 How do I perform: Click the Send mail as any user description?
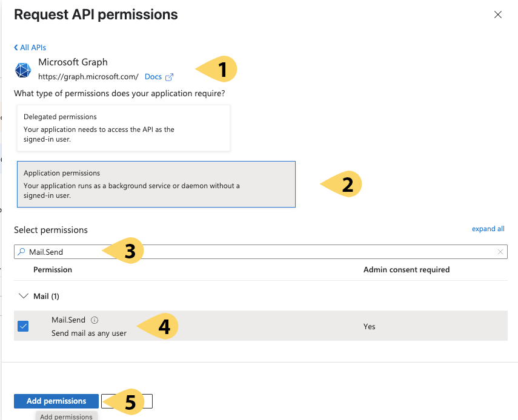(89, 333)
